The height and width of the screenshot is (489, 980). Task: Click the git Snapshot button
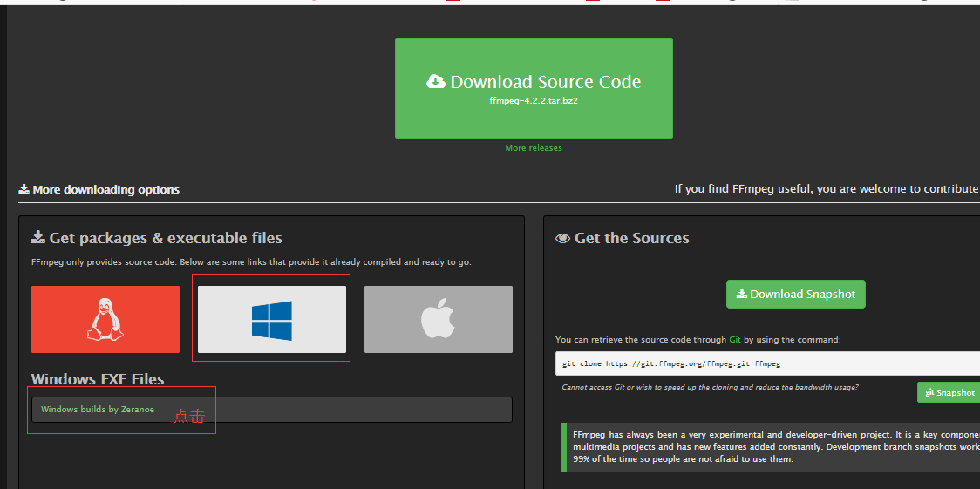[949, 392]
